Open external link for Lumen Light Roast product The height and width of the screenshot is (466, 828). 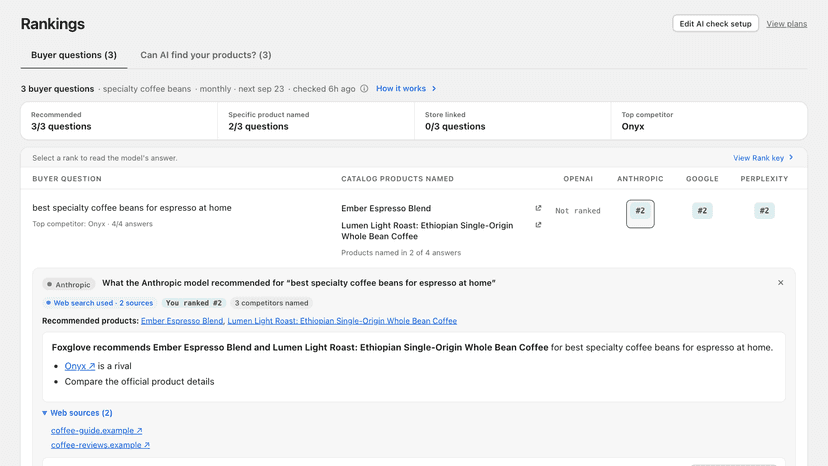pos(538,225)
